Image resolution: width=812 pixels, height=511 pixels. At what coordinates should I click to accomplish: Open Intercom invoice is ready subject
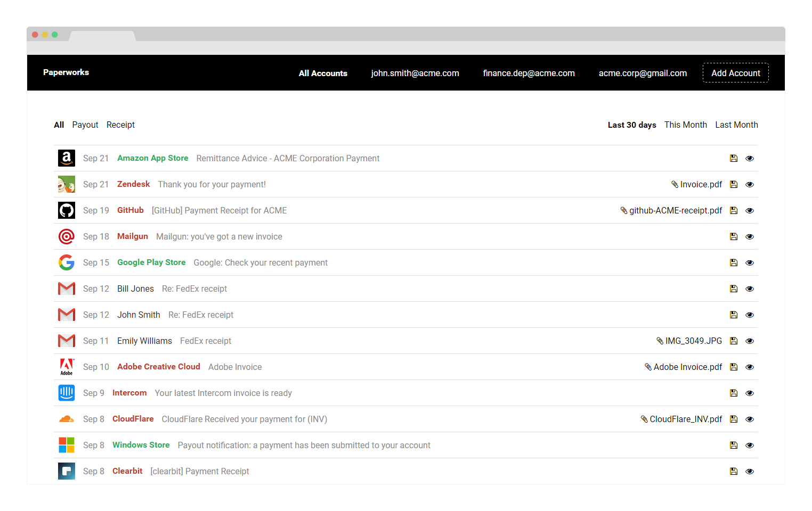tap(223, 393)
